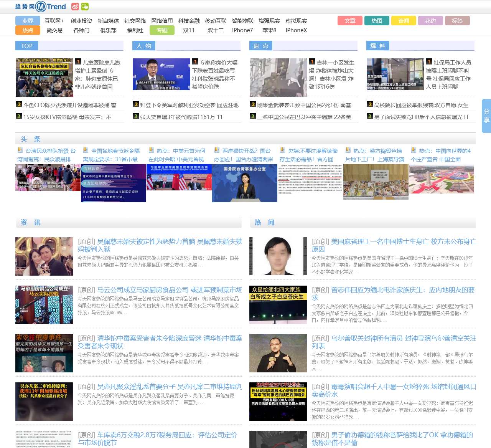Open the blurred-face MIT student article thumbnail
This screenshot has height=448, width=491.
click(x=278, y=256)
